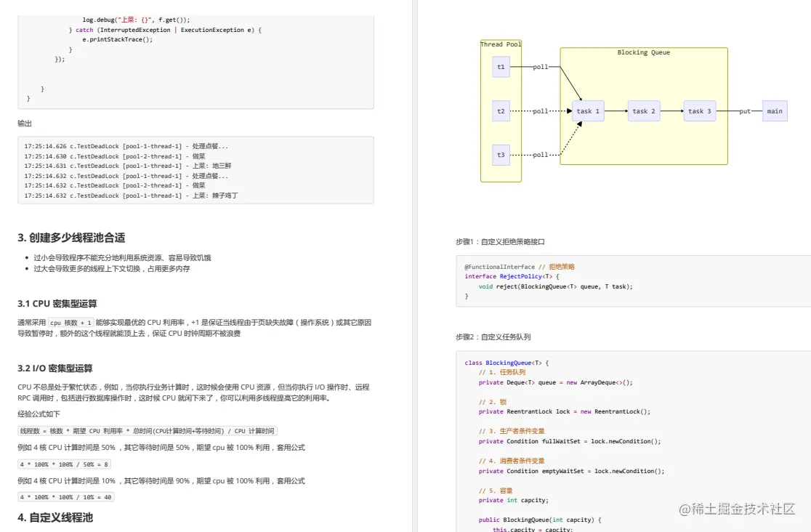Screen dimensions: 811x532
Task: Click the code line "e.printStackTrace();"
Action: point(118,39)
